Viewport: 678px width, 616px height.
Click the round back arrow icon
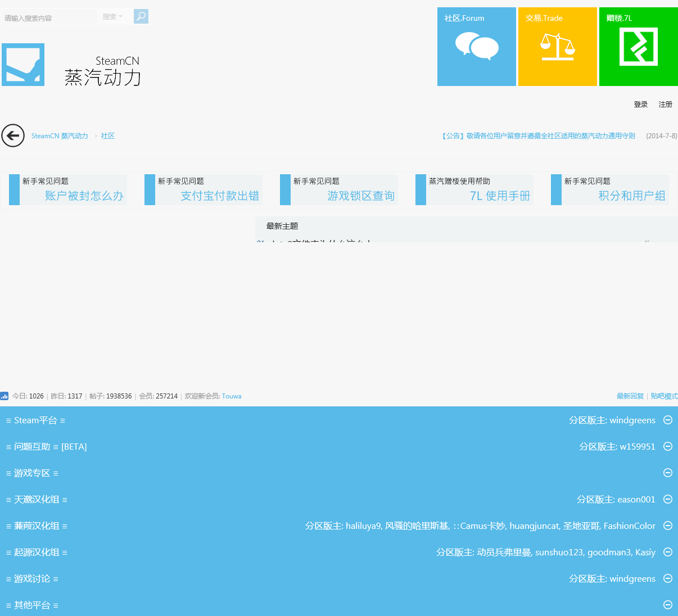coord(13,135)
